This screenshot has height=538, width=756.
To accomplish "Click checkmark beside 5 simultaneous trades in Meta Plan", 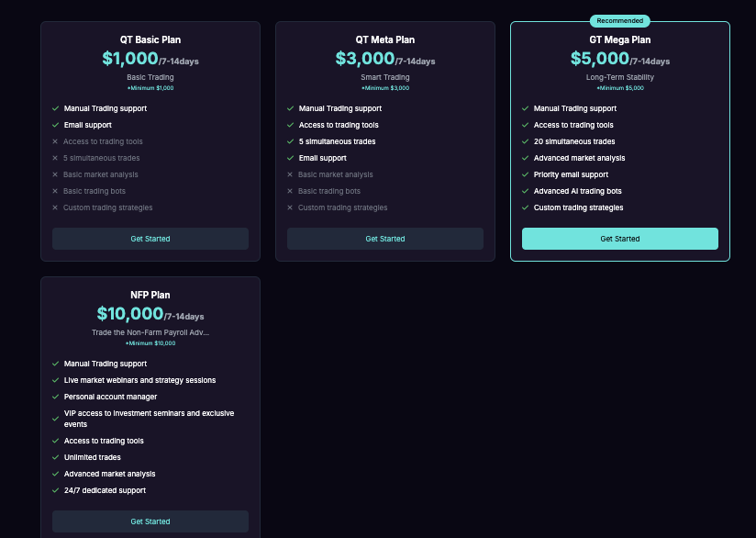I will tap(290, 141).
